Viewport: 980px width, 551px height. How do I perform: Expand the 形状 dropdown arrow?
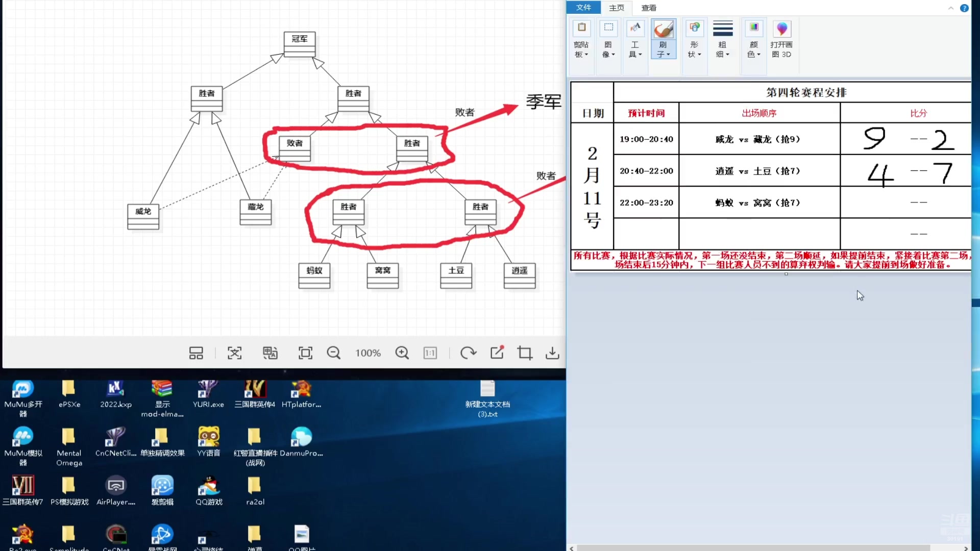click(x=699, y=55)
